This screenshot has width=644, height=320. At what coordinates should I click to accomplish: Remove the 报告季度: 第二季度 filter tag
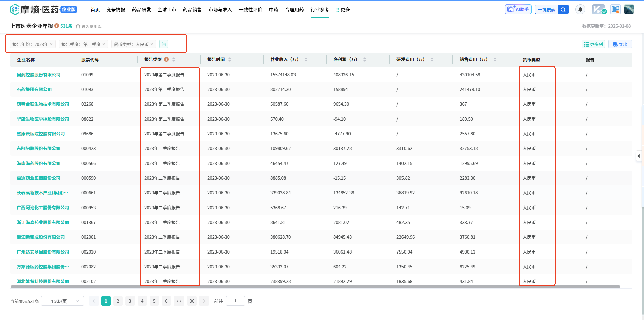point(104,44)
